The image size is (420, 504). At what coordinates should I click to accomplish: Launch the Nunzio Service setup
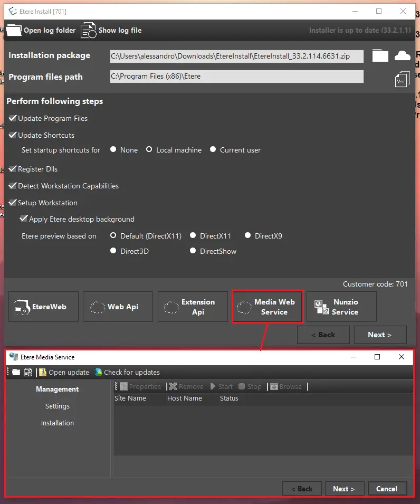pos(341,307)
